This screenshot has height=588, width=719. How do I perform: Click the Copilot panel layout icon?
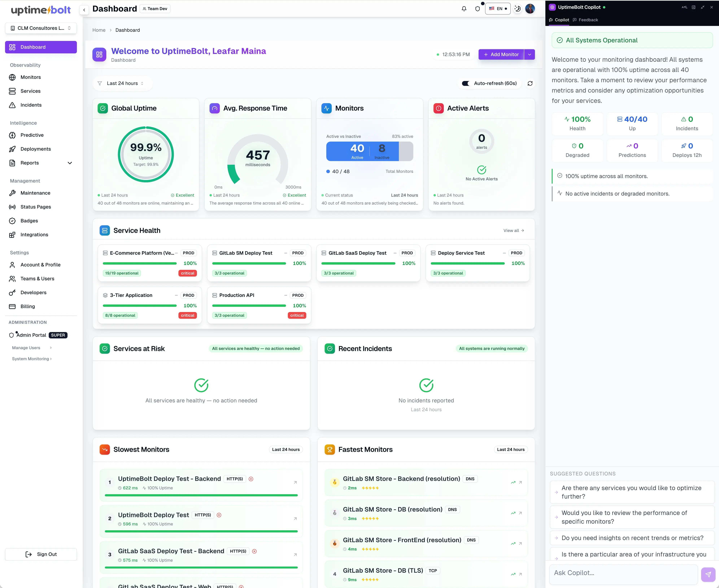pyautogui.click(x=694, y=7)
